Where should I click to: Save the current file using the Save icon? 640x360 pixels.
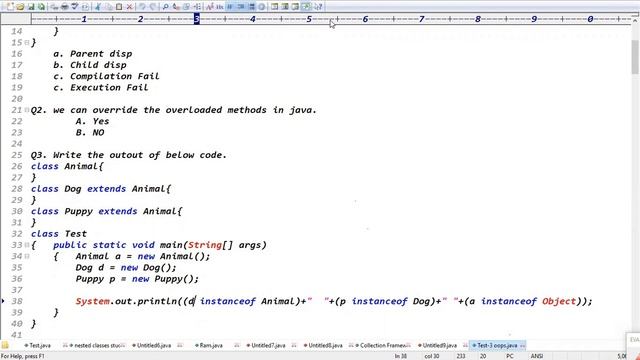click(x=31, y=7)
